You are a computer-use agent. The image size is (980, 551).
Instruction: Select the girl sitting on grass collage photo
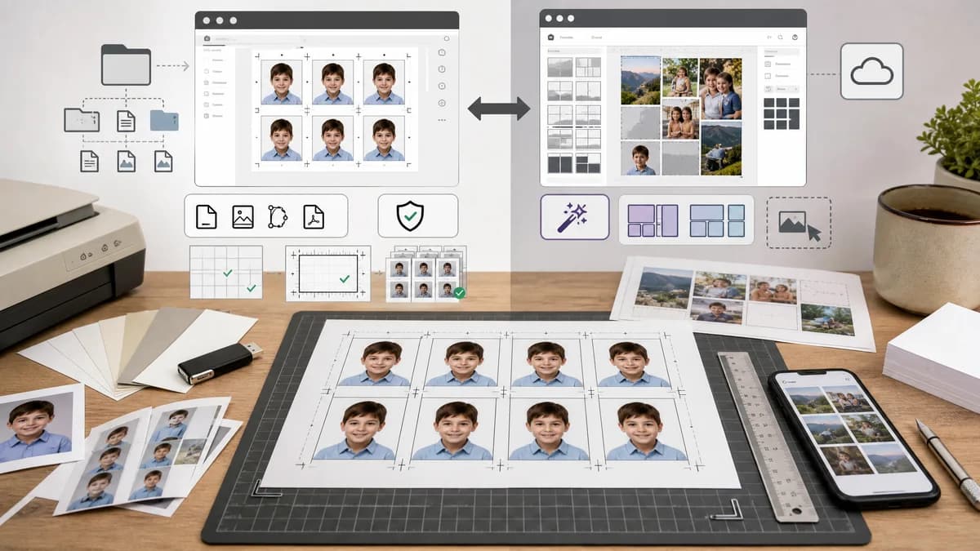pyautogui.click(x=680, y=77)
